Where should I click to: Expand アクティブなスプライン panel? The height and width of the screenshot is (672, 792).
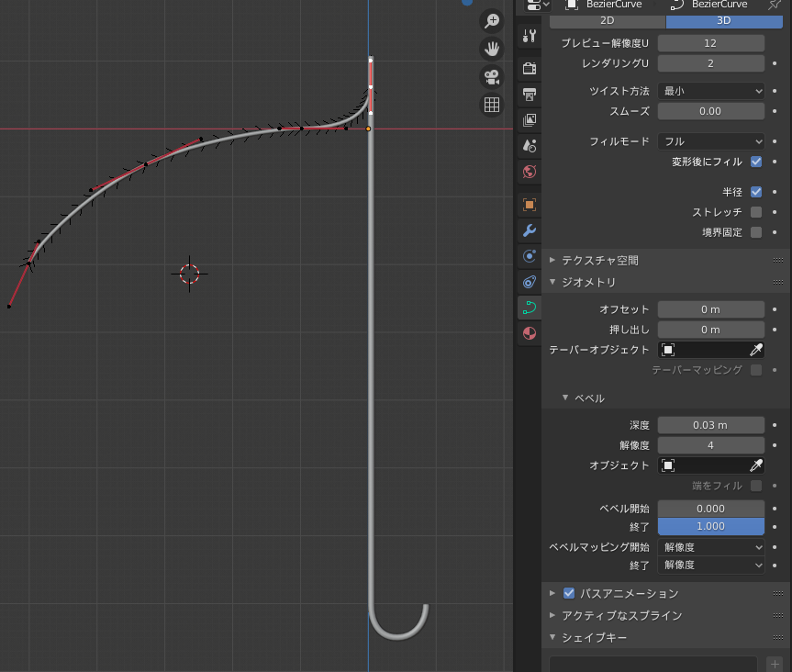(x=552, y=615)
